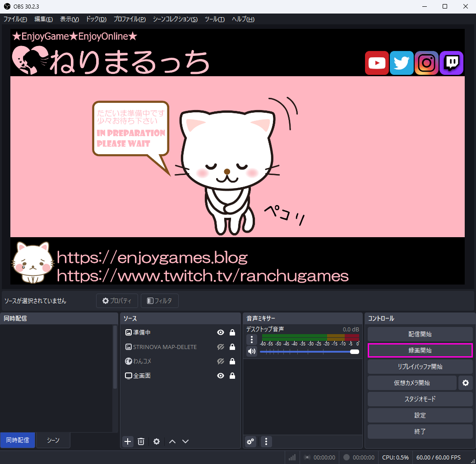Viewport: 476px width, 464px height.
Task: Click the trash icon to remove source
Action: coord(141,441)
